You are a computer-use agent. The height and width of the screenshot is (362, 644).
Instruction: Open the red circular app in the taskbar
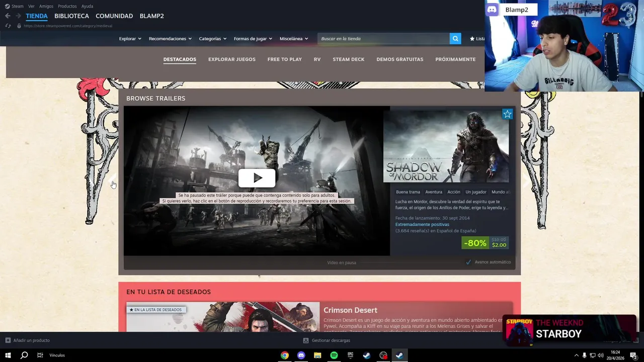coord(383,355)
